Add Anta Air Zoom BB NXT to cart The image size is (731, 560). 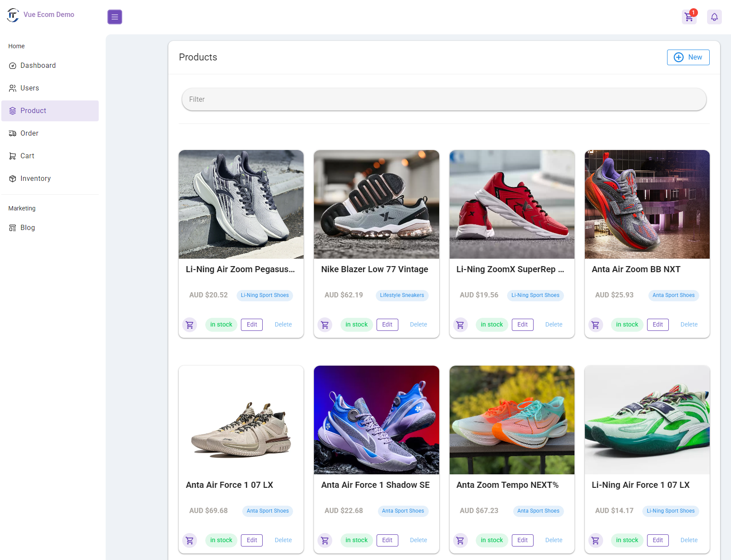point(596,325)
